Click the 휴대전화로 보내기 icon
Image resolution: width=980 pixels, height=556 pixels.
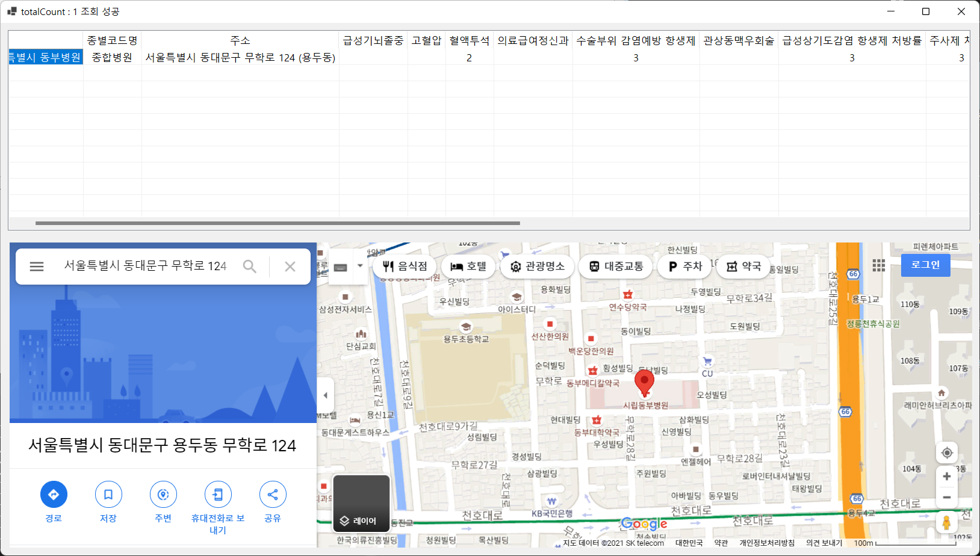click(218, 495)
